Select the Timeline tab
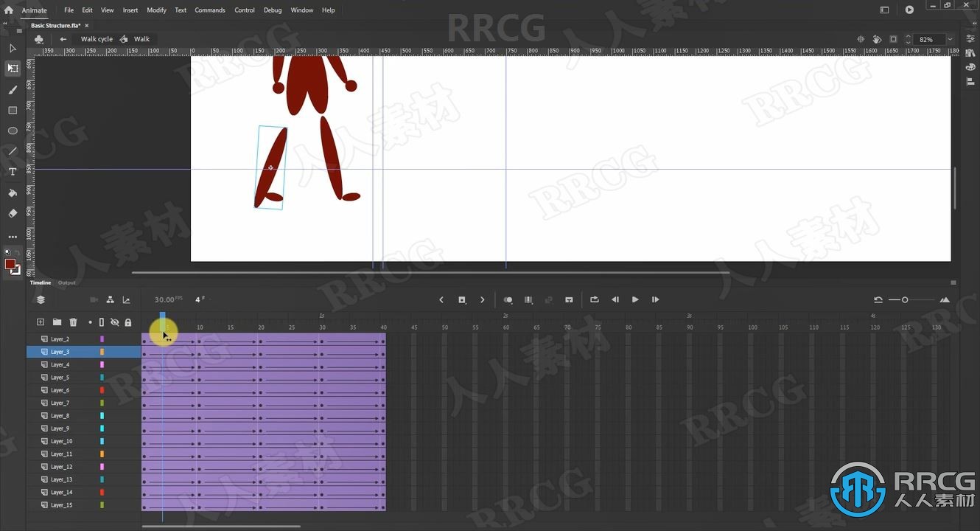Screen dimensions: 980x531 click(41, 282)
